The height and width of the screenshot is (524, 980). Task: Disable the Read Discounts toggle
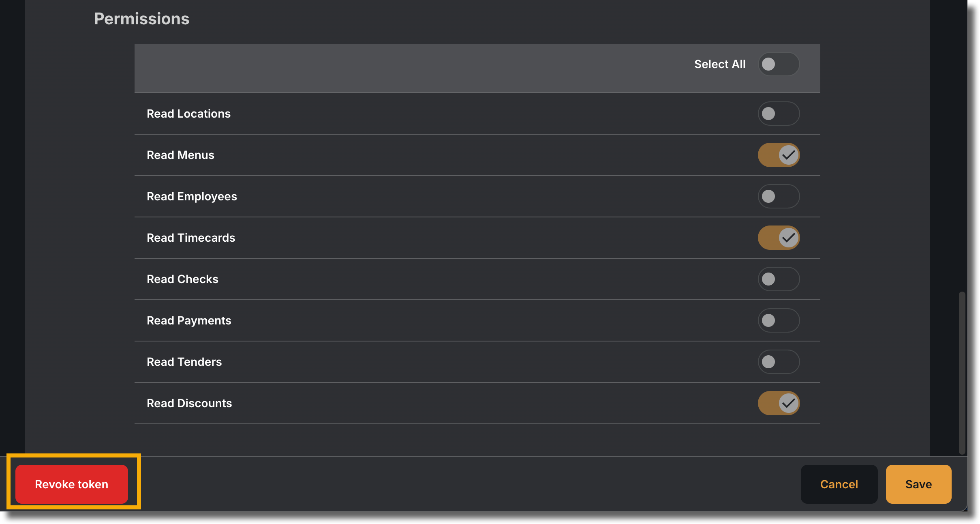tap(778, 403)
